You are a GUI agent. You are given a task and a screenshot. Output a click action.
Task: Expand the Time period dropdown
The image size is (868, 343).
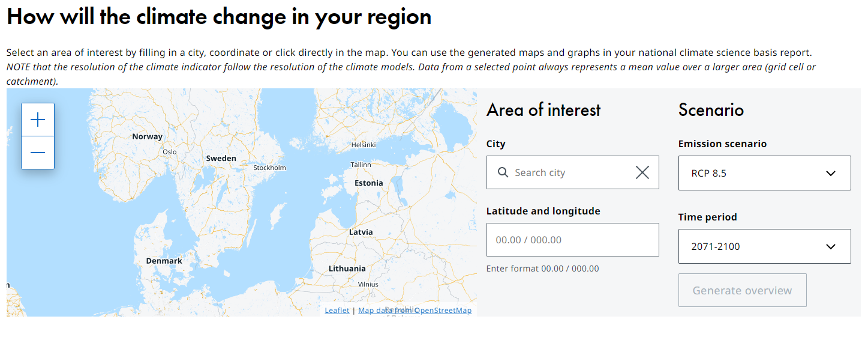[x=764, y=246]
